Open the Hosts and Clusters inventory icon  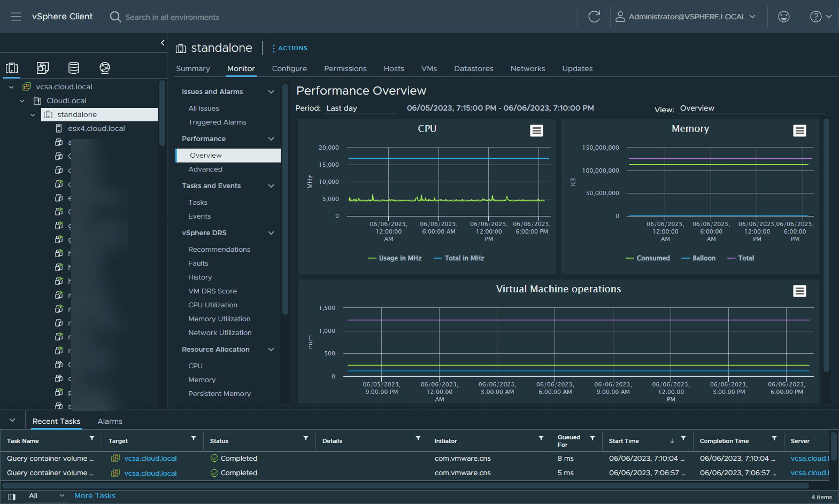pos(12,68)
